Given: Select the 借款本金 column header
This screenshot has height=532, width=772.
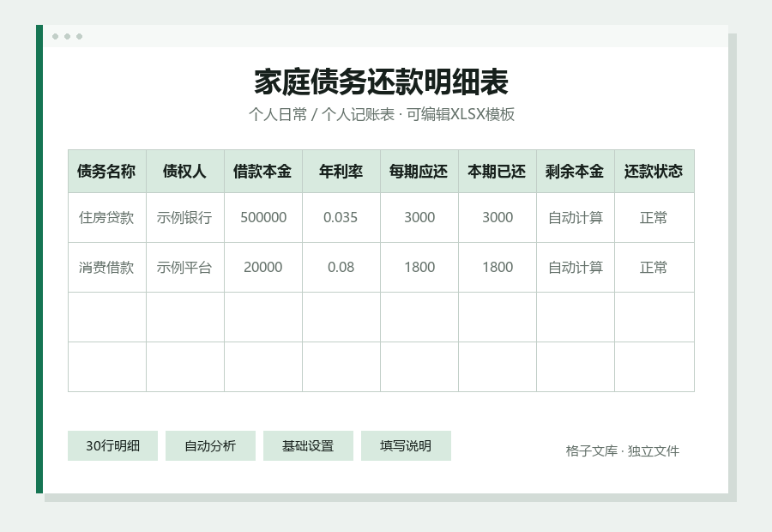Looking at the screenshot, I should click(263, 172).
